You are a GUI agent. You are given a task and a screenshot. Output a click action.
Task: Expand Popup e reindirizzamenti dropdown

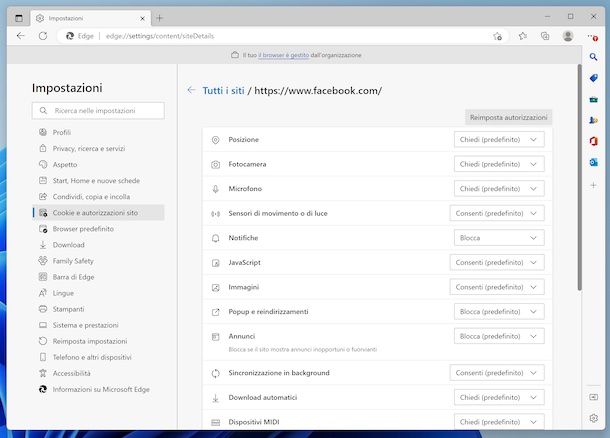499,312
